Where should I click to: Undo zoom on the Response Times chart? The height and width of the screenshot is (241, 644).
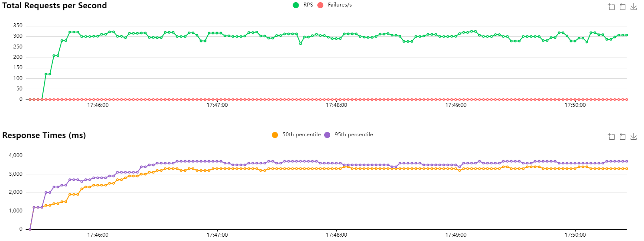coord(622,137)
